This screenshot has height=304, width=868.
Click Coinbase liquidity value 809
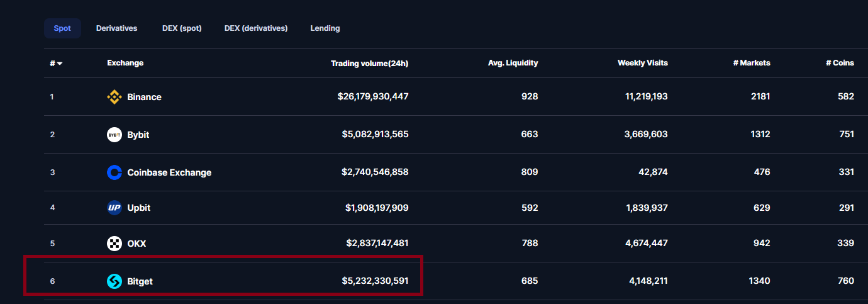[530, 172]
